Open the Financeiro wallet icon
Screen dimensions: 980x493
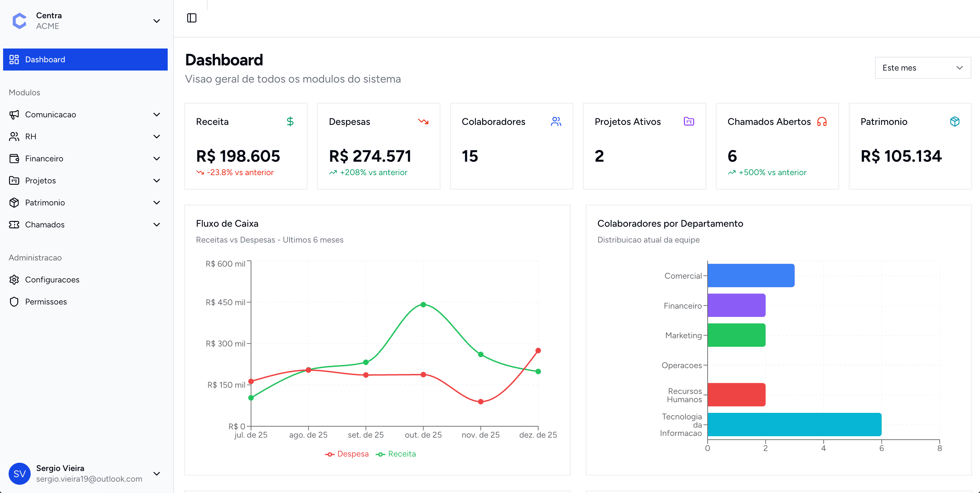14,159
